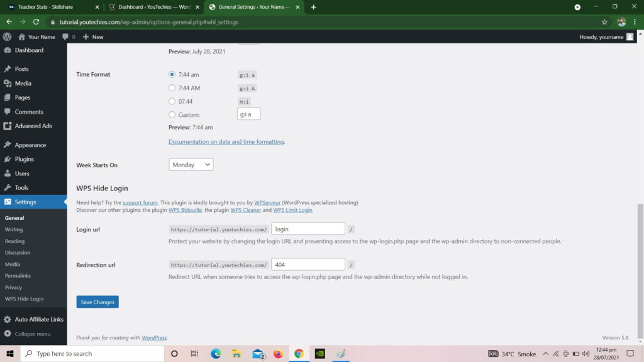Switch to Teacher Stats Skillshare tab
This screenshot has width=644, height=362.
click(53, 7)
